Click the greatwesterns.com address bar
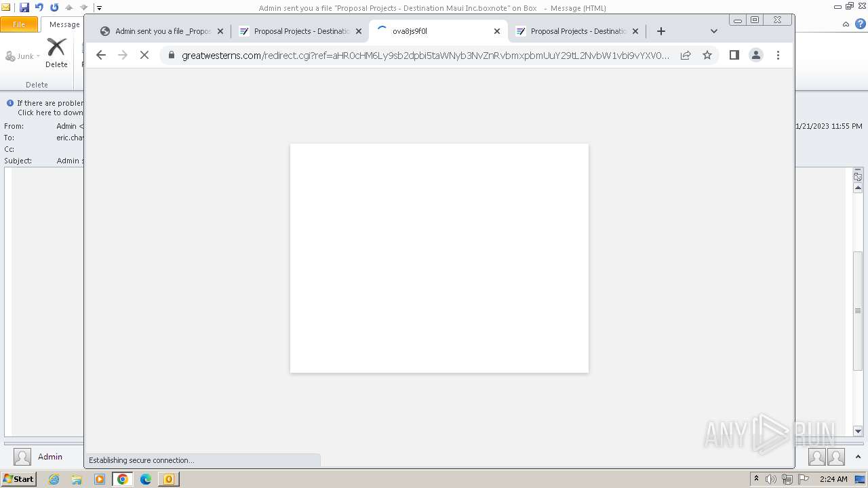 [425, 56]
